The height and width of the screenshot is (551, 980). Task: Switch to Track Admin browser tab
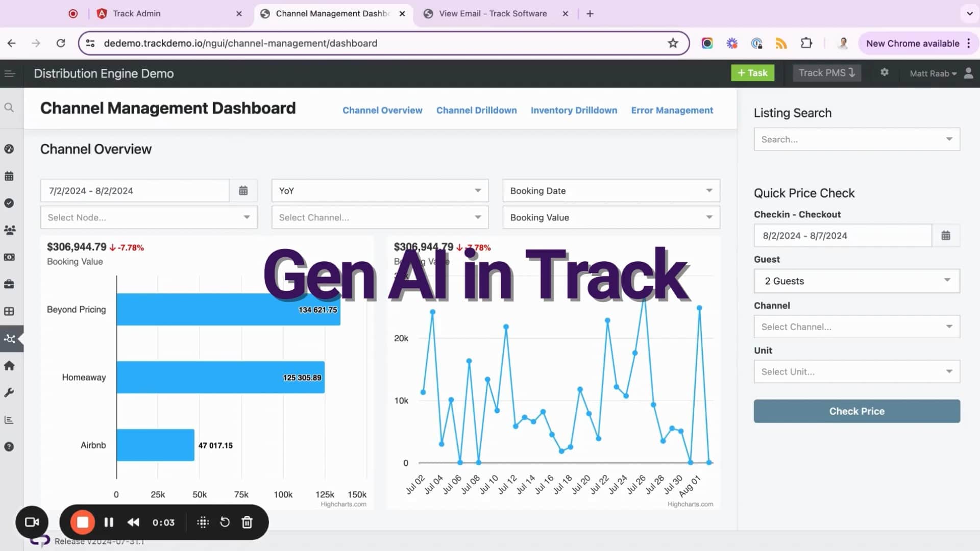pyautogui.click(x=170, y=14)
